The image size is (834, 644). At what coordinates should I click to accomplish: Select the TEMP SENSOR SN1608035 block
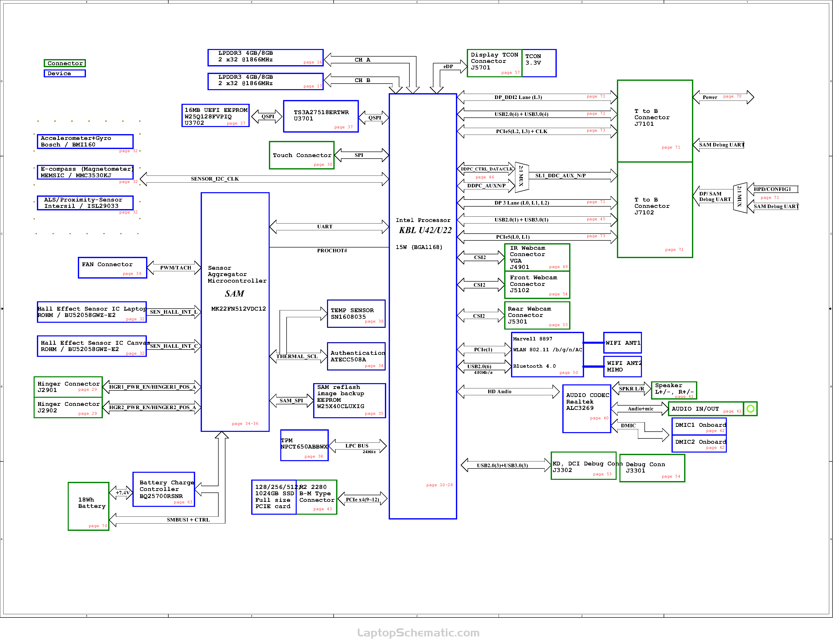pyautogui.click(x=356, y=314)
